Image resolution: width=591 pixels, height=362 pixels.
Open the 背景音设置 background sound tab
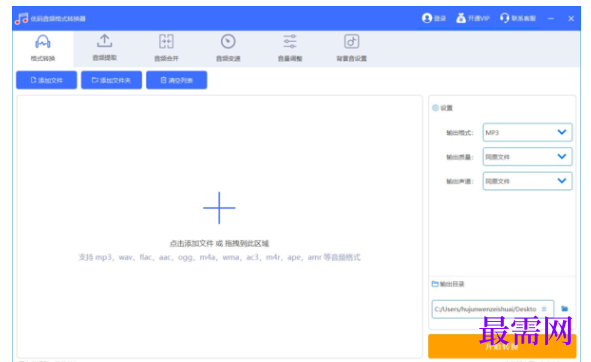tap(351, 48)
